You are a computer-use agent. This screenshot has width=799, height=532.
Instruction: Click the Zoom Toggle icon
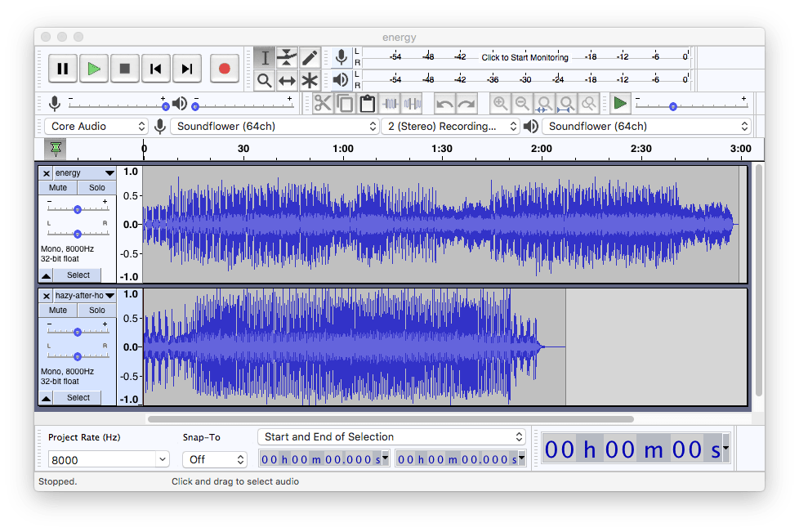pyautogui.click(x=588, y=104)
